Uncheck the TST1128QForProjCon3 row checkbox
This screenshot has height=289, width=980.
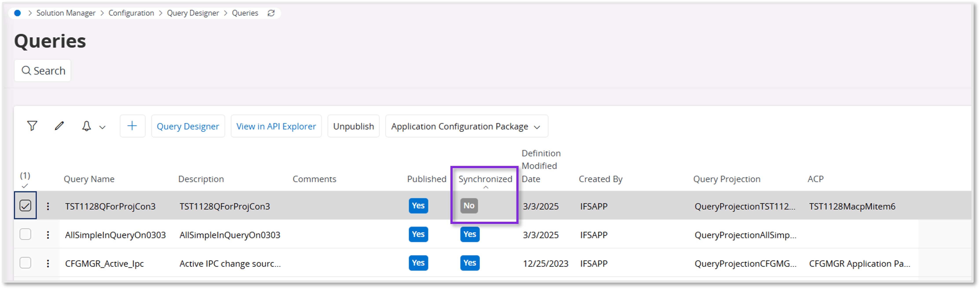[x=26, y=206]
